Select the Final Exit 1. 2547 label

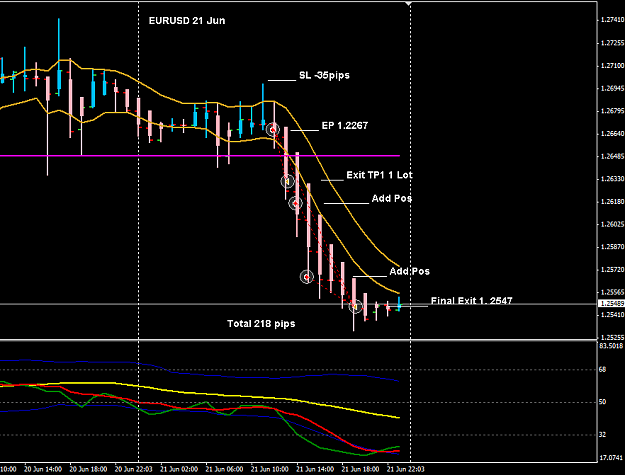(472, 300)
